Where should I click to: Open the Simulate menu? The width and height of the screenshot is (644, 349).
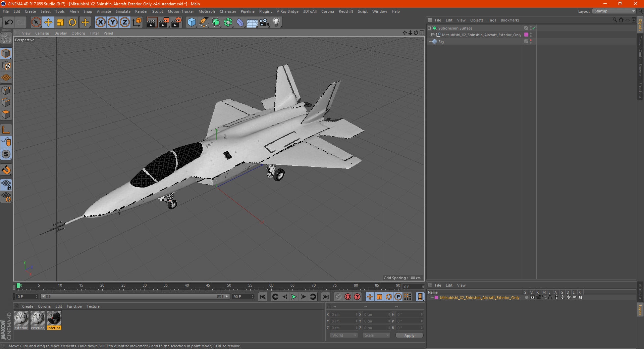(123, 11)
